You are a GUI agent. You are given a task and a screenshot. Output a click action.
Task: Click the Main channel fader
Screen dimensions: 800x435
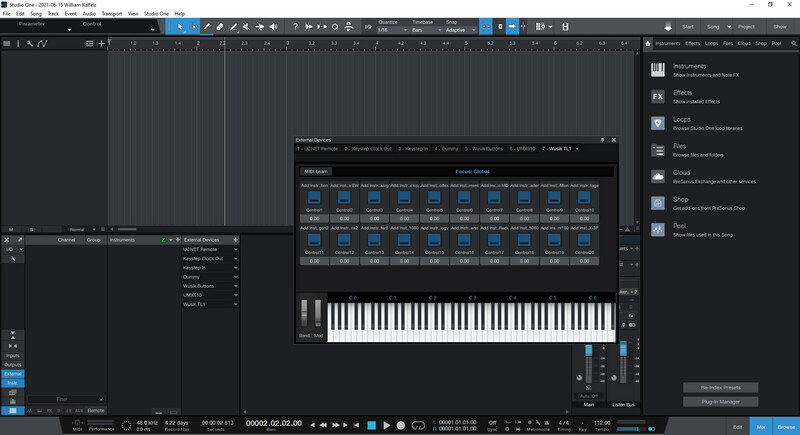[x=589, y=350]
